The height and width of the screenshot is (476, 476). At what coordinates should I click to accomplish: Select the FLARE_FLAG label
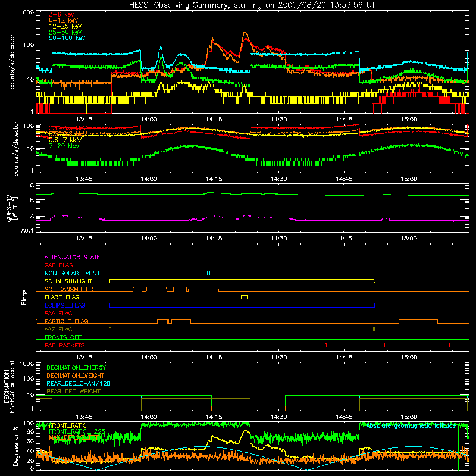pos(62,297)
